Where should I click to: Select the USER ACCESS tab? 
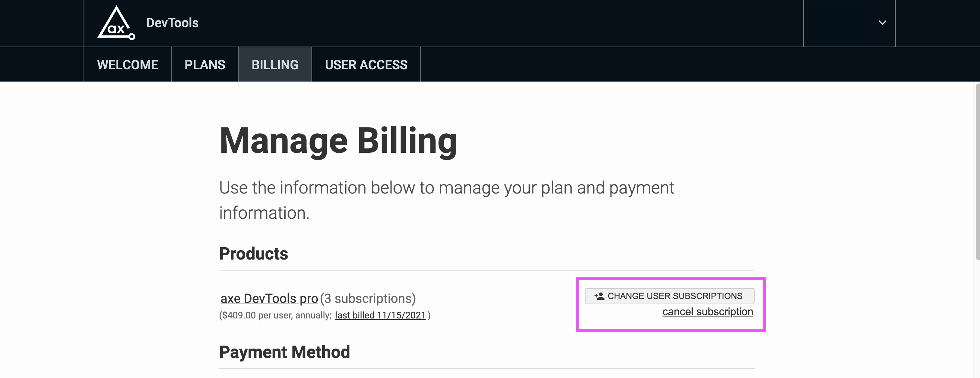(x=366, y=64)
